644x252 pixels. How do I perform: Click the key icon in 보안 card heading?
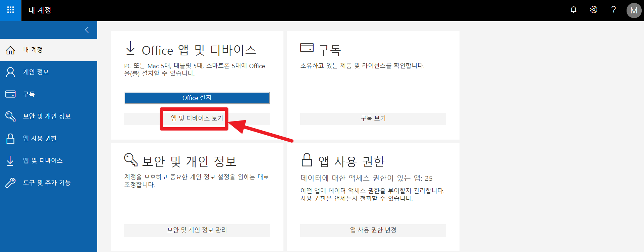tap(131, 160)
